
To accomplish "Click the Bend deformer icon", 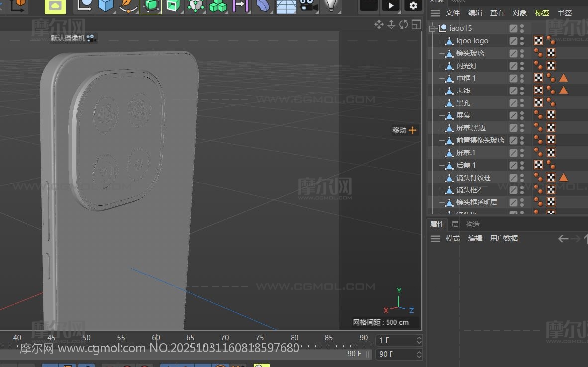I will (x=263, y=5).
